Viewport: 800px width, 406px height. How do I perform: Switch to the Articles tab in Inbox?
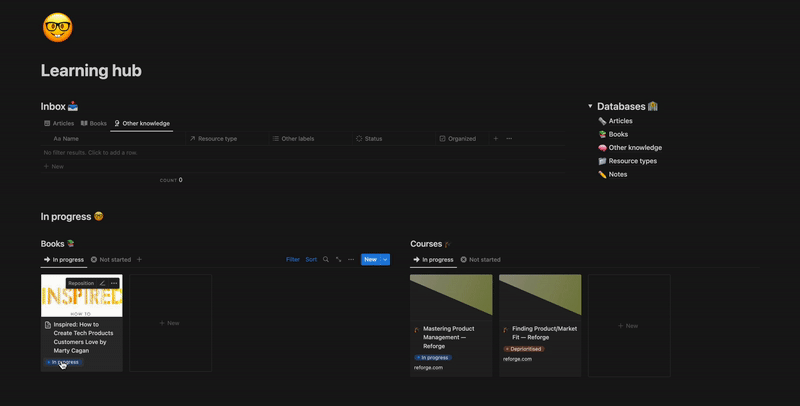[x=59, y=123]
